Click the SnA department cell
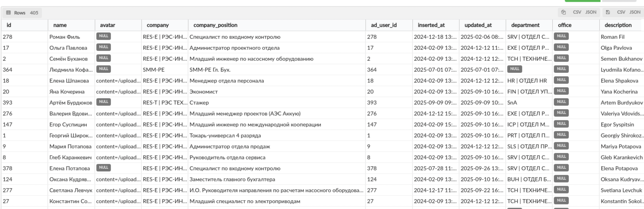 512,103
